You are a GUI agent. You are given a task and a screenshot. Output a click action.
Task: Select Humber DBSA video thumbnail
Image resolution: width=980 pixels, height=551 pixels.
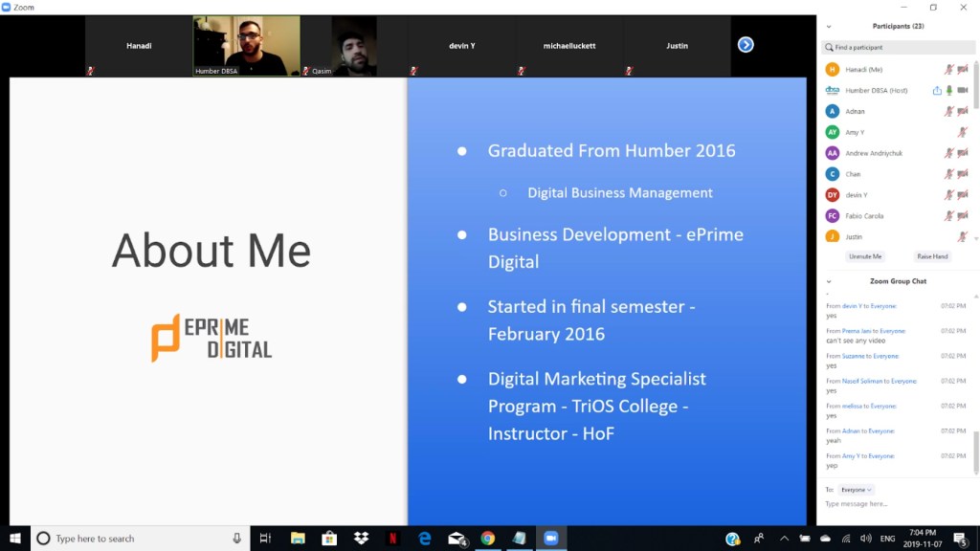point(247,46)
